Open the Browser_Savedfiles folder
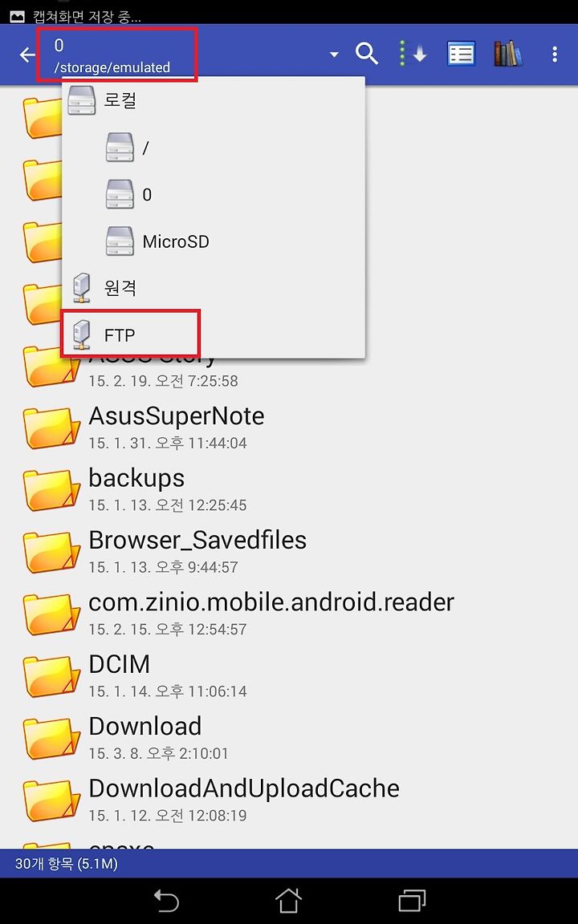This screenshot has width=578, height=924. (x=289, y=551)
